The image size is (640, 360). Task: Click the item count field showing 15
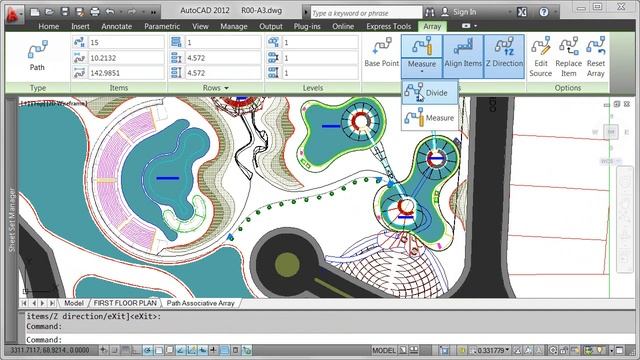[x=126, y=42]
